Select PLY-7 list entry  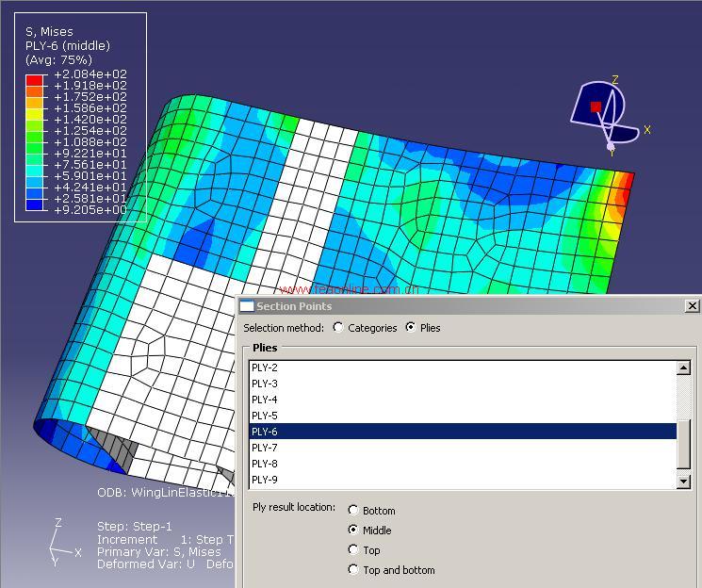pos(265,448)
